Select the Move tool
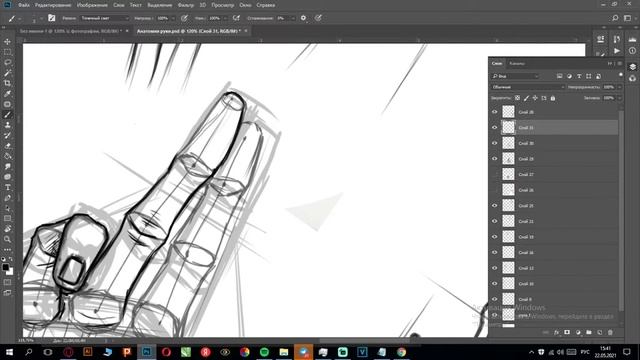 coord(7,42)
